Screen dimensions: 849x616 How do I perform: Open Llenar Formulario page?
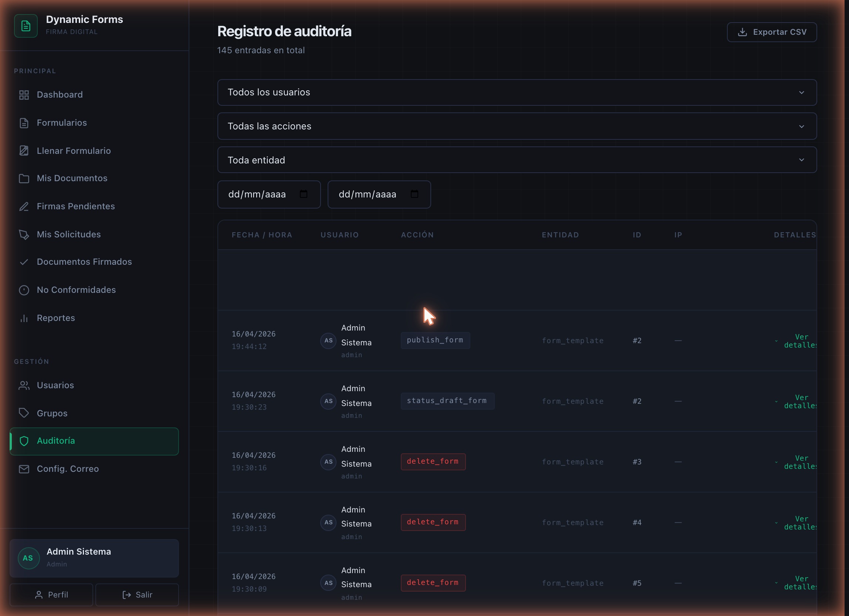point(94,151)
